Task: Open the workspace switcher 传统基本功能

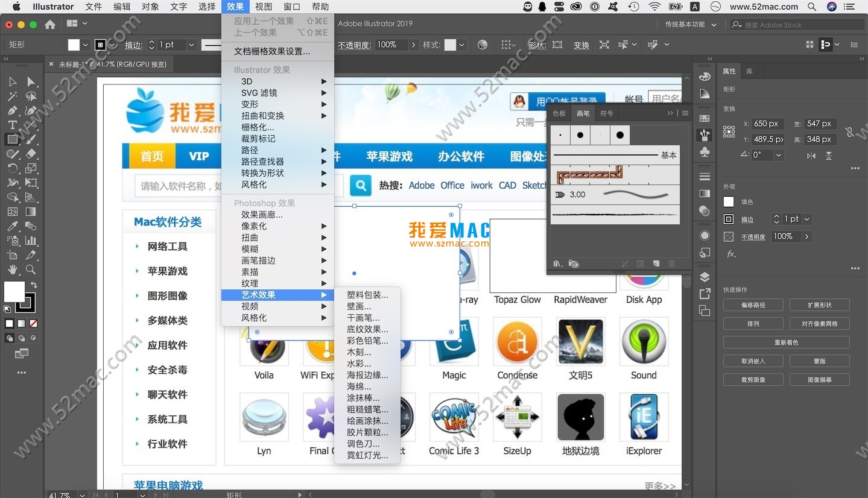Action: coord(691,24)
